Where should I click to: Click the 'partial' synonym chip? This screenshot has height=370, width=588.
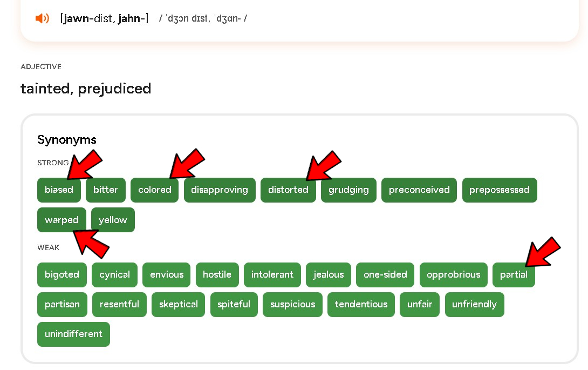(x=513, y=274)
